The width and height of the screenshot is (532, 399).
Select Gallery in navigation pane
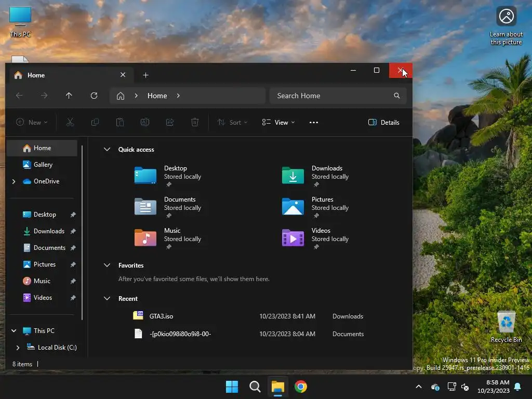pyautogui.click(x=42, y=165)
